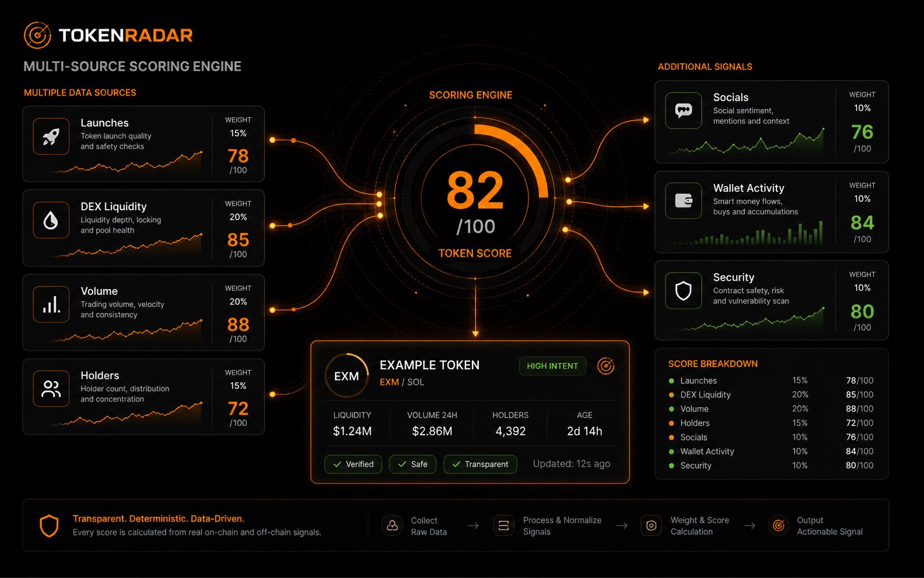Click the 24H volume value $2.86M
This screenshot has width=924, height=578.
[x=432, y=431]
